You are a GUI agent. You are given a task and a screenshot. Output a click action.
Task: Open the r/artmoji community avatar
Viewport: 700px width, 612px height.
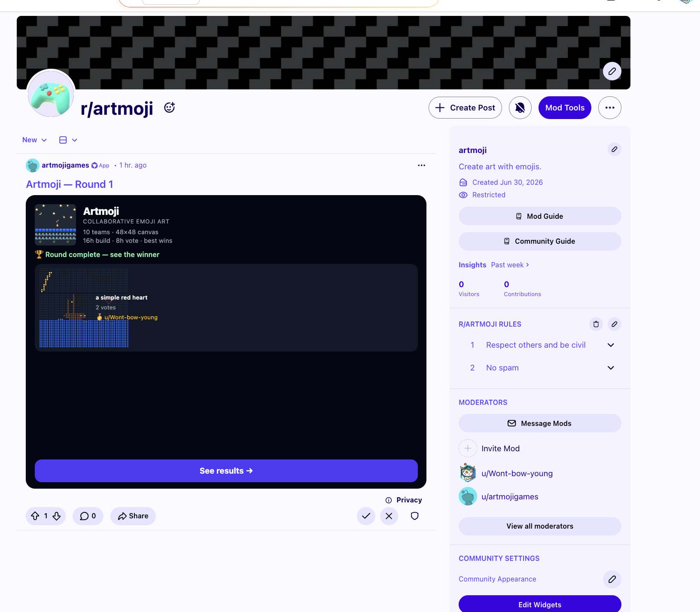[51, 94]
